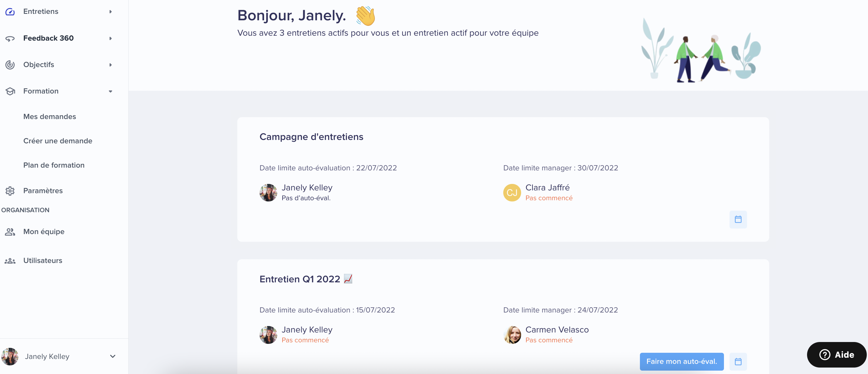This screenshot has height=374, width=868.
Task: Click the 'Bonjour, Janely.' heading
Action: (292, 15)
